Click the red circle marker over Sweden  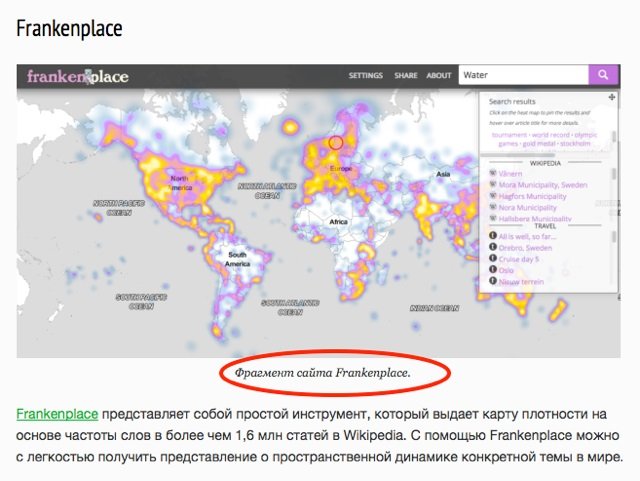[336, 143]
